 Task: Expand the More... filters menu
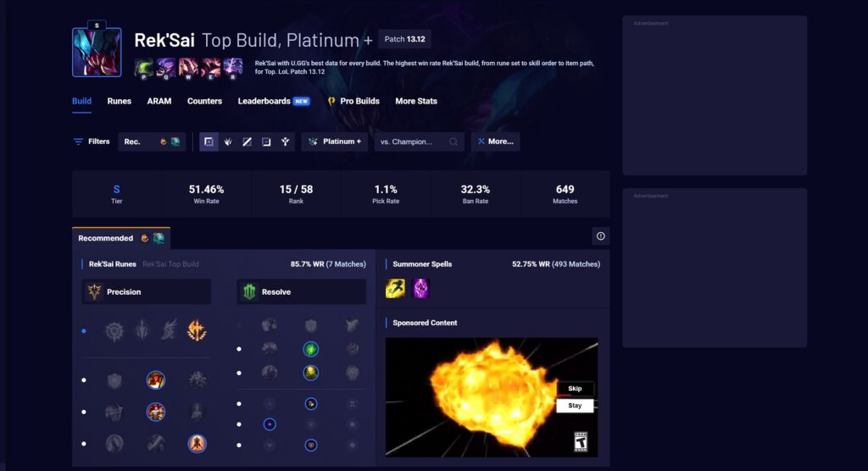[495, 141]
